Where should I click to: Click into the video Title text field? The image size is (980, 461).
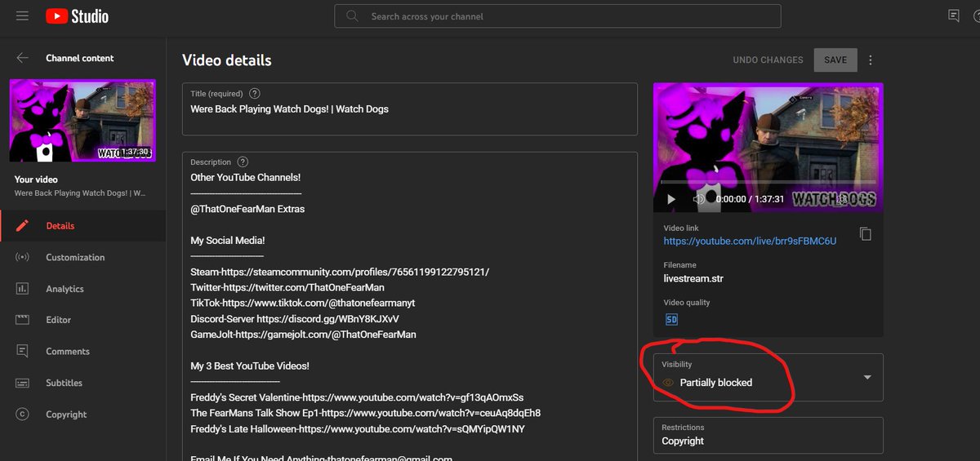[410, 109]
